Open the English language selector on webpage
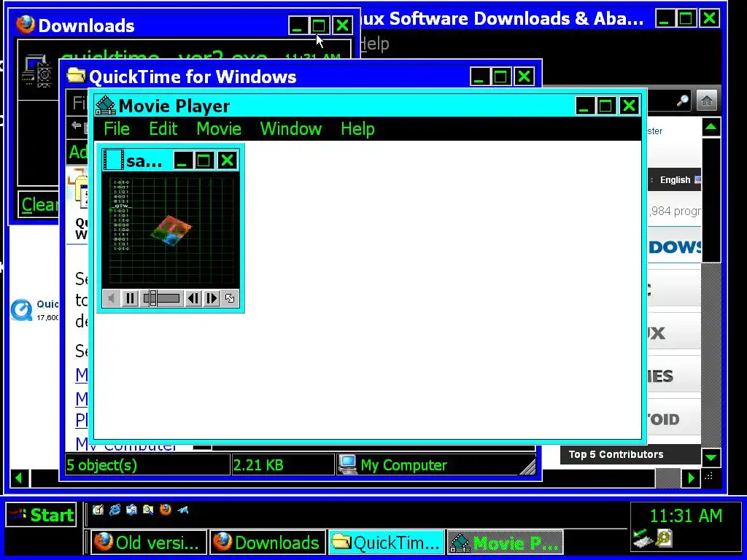 point(676,180)
